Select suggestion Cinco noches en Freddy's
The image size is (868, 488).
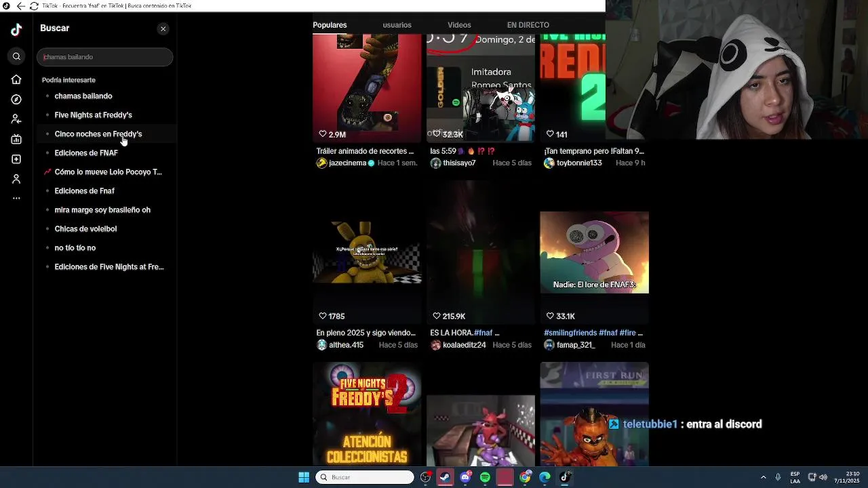click(98, 134)
